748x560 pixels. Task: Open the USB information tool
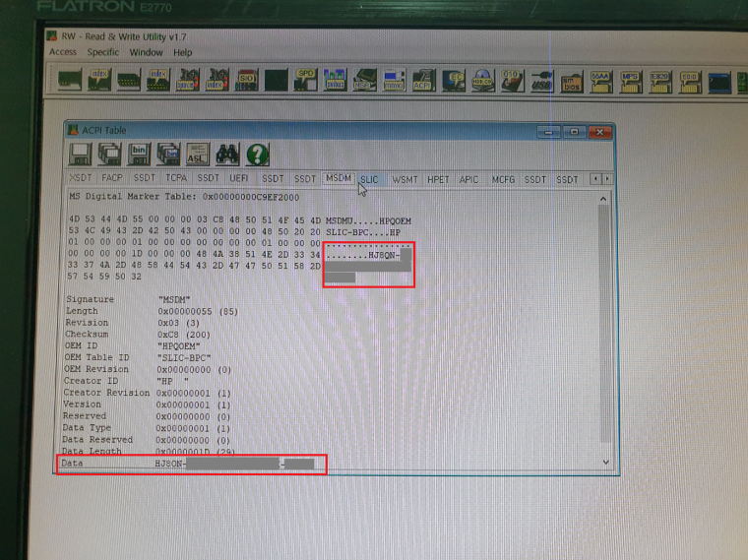click(542, 81)
